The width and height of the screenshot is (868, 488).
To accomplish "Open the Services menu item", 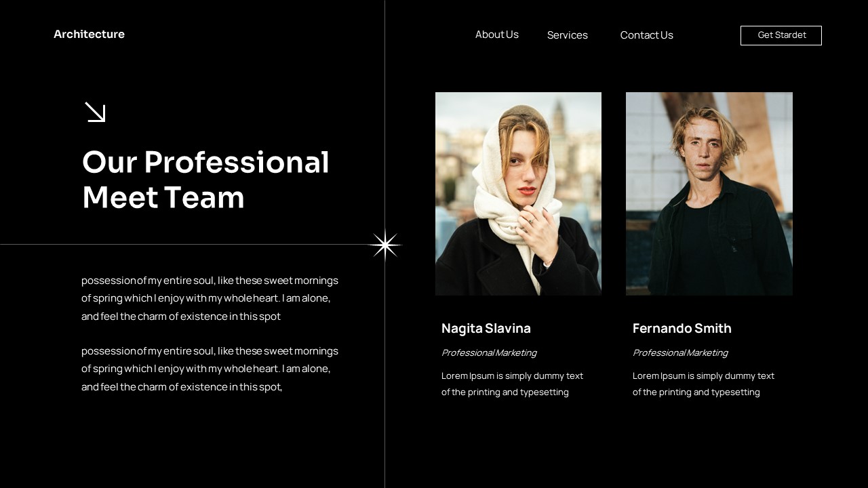I will tap(567, 35).
